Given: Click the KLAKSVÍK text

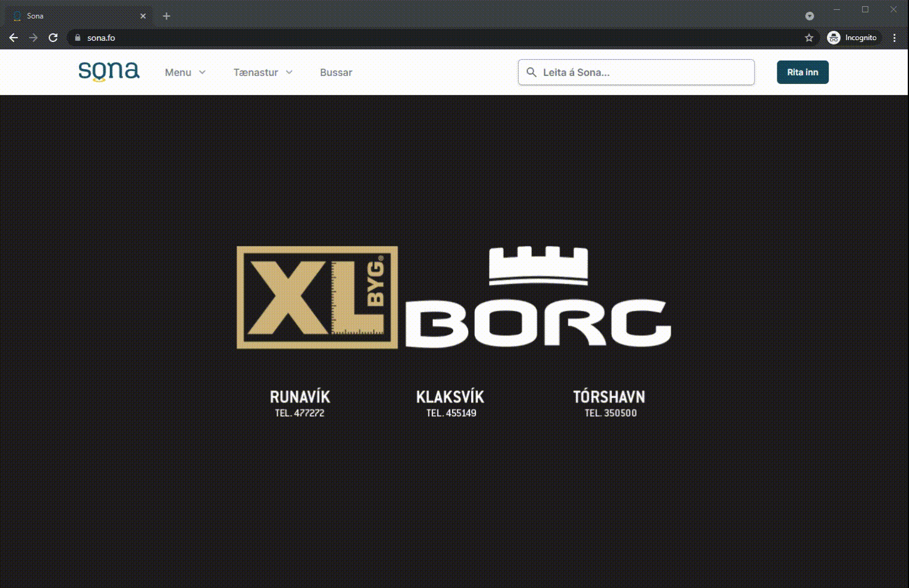Looking at the screenshot, I should tap(450, 397).
